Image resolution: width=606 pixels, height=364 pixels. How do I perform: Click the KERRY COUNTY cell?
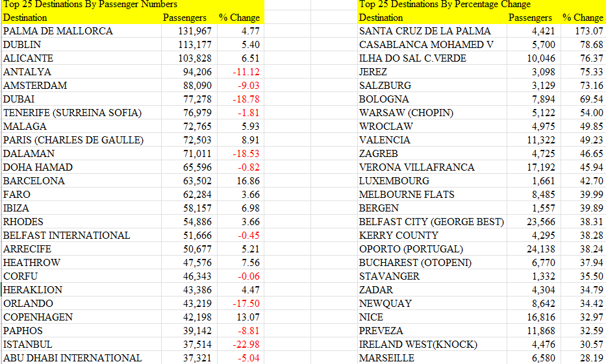(x=432, y=236)
